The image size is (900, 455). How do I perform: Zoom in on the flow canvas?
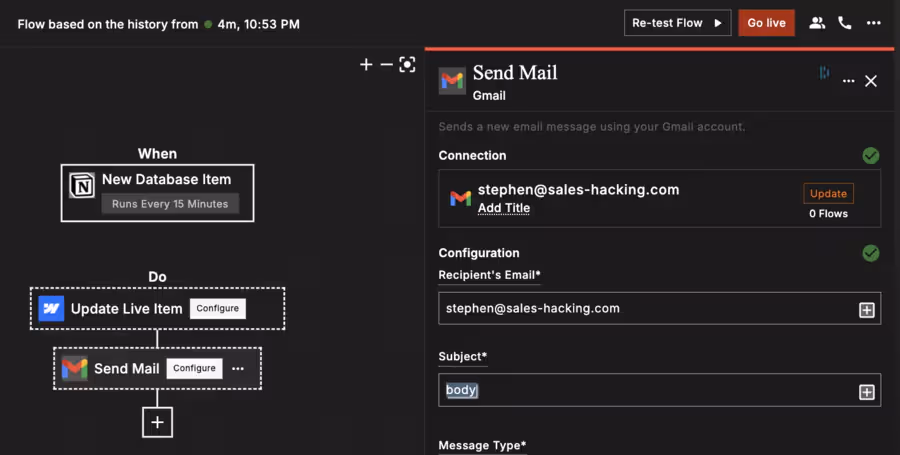[366, 65]
